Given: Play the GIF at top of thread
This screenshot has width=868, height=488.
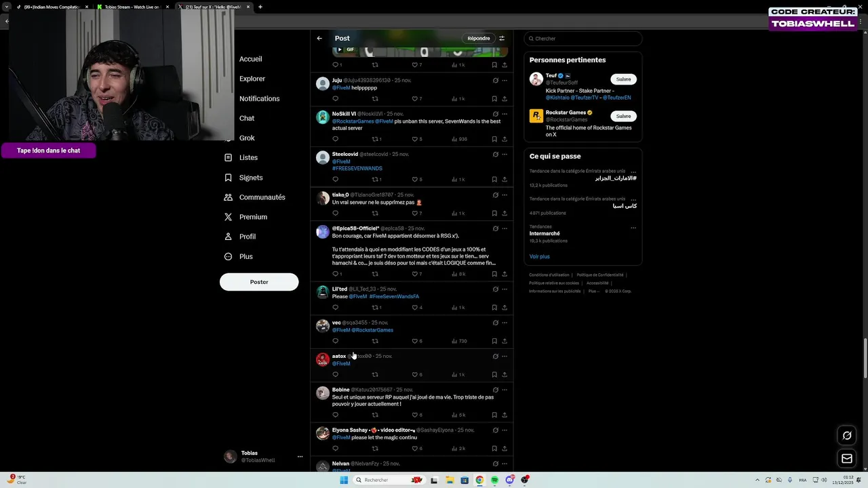Looking at the screenshot, I should [x=340, y=49].
